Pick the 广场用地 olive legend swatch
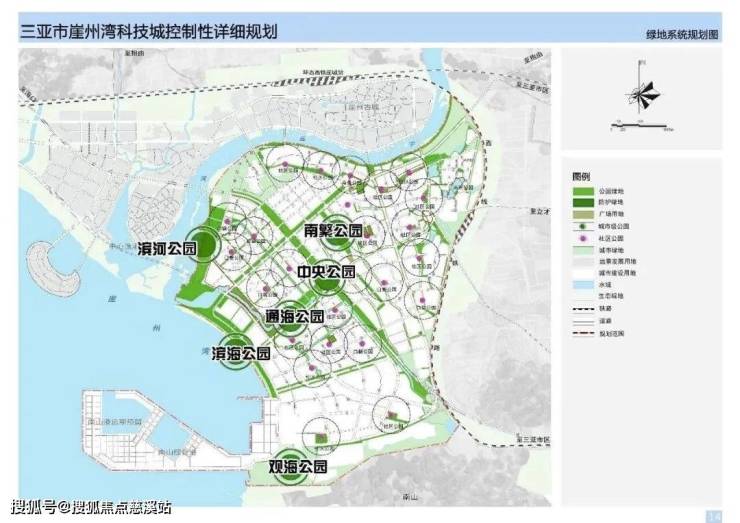 pyautogui.click(x=583, y=214)
